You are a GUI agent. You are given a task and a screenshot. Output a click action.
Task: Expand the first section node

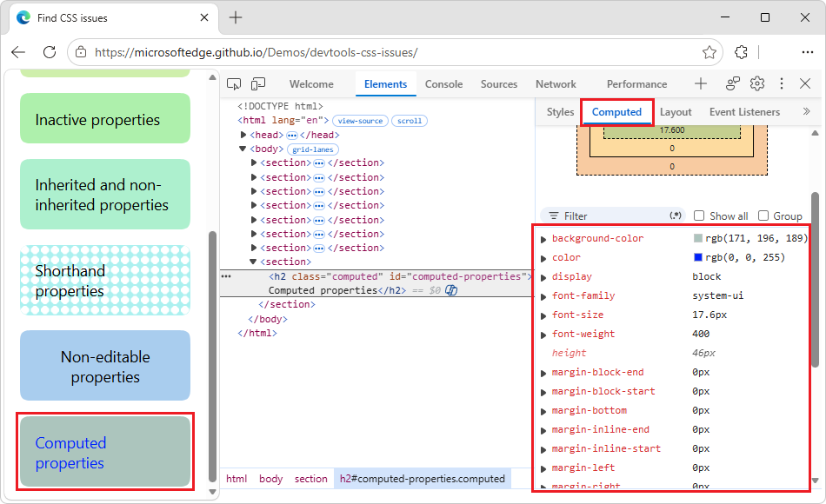click(254, 162)
